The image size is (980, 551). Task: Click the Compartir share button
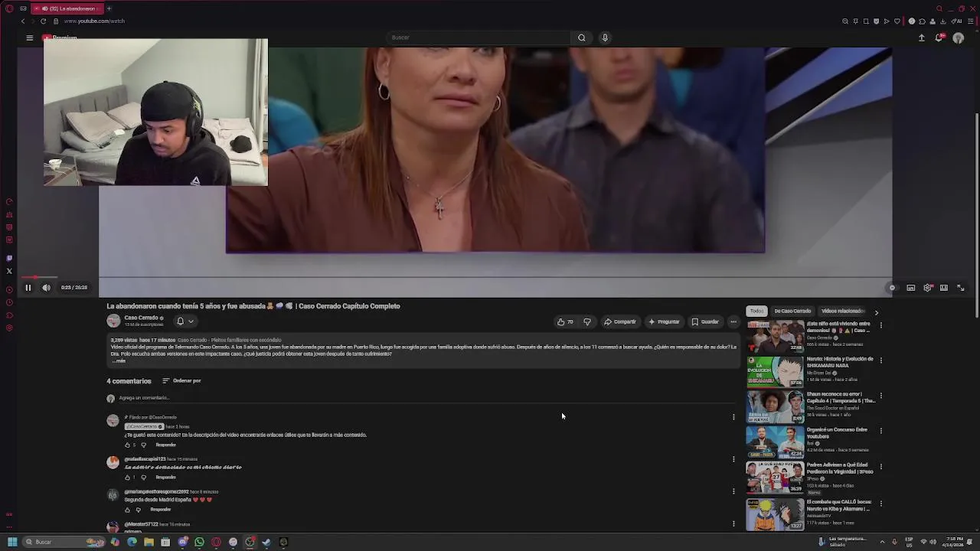point(620,322)
